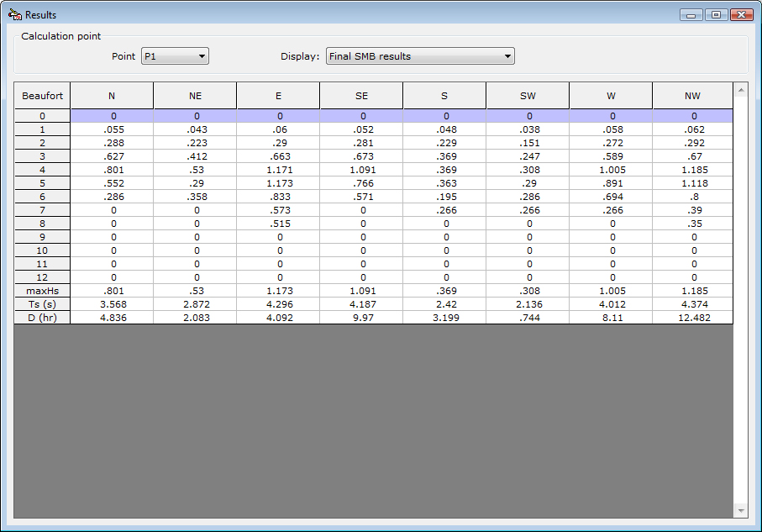Viewport: 762px width, 532px height.
Task: Select the NE column header
Action: (x=195, y=96)
